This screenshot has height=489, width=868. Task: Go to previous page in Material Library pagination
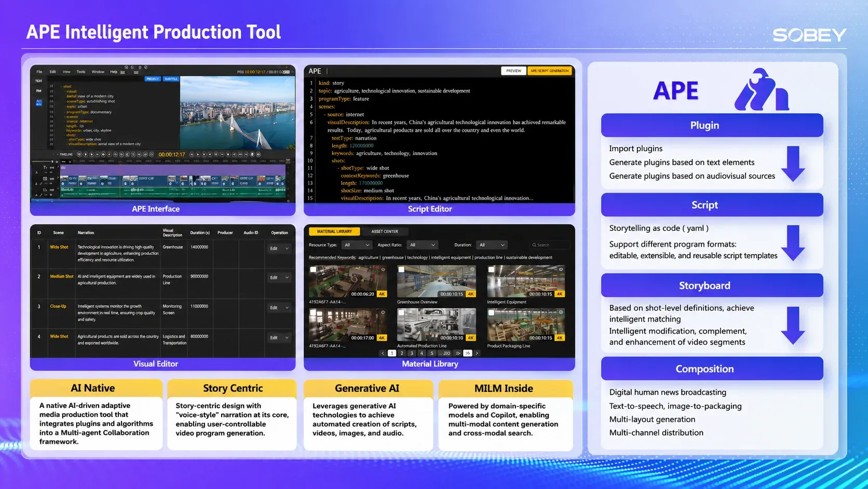383,353
